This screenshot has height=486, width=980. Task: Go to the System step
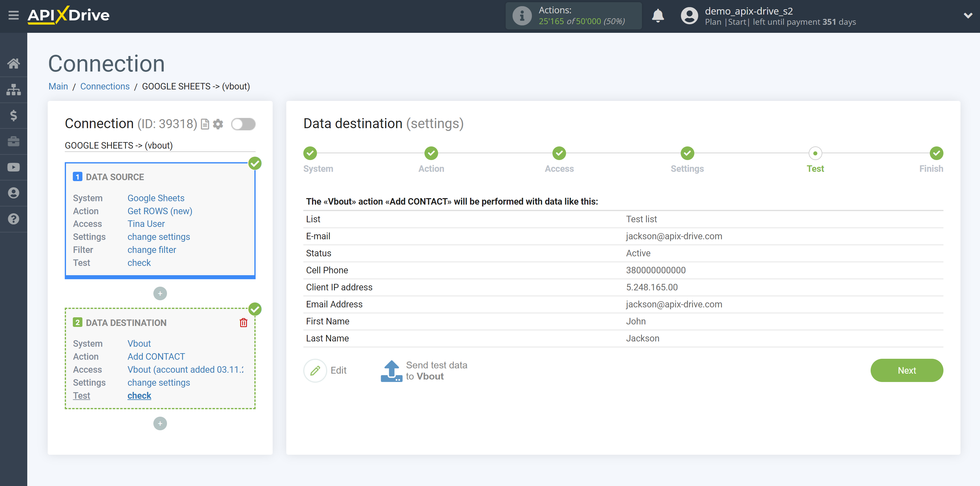point(310,153)
